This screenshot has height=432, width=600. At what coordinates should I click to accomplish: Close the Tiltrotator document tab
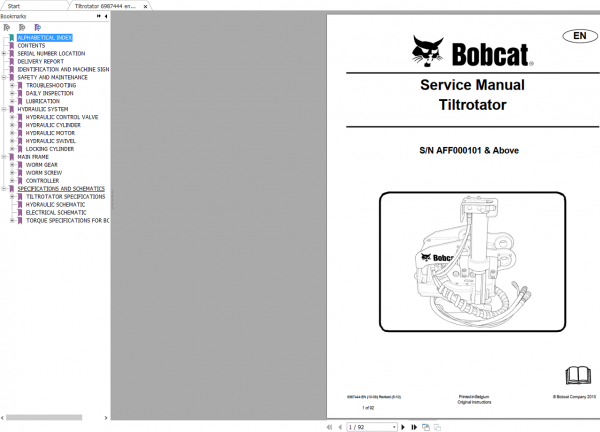(145, 7)
